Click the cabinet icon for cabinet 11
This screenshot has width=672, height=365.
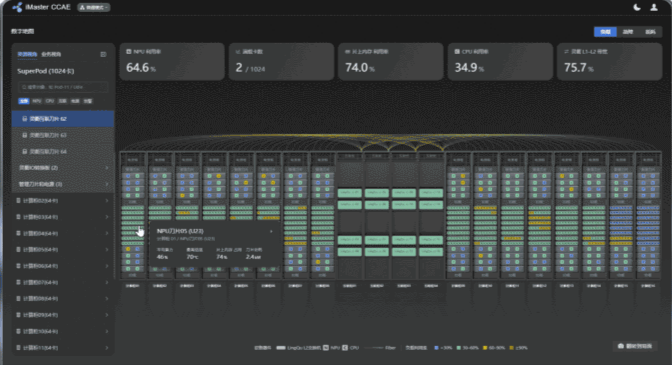pos(18,347)
